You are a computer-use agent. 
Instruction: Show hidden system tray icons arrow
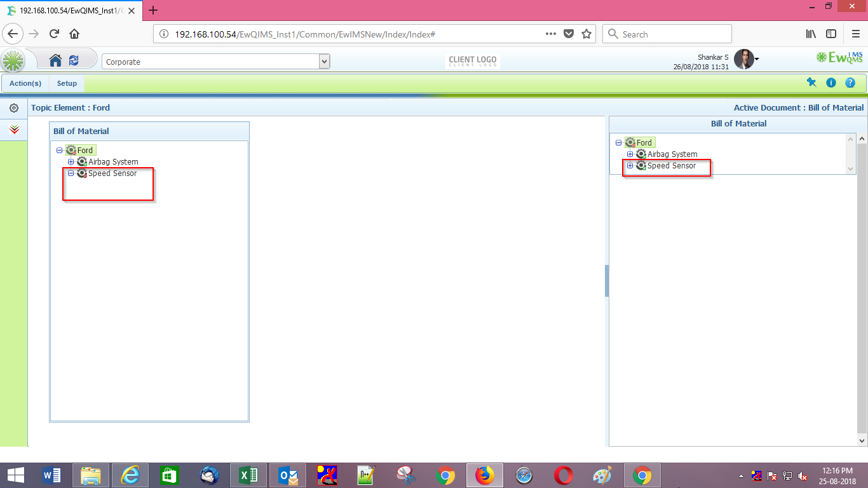[x=741, y=476]
